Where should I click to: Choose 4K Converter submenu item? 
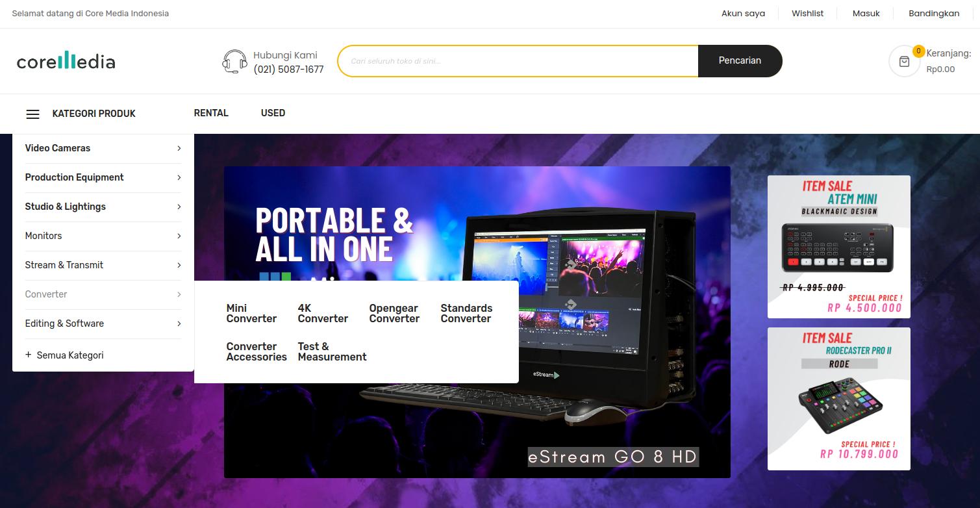pos(323,313)
